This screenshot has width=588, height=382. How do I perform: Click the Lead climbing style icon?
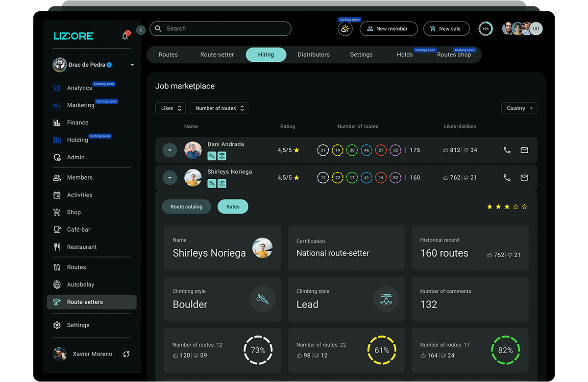point(386,299)
